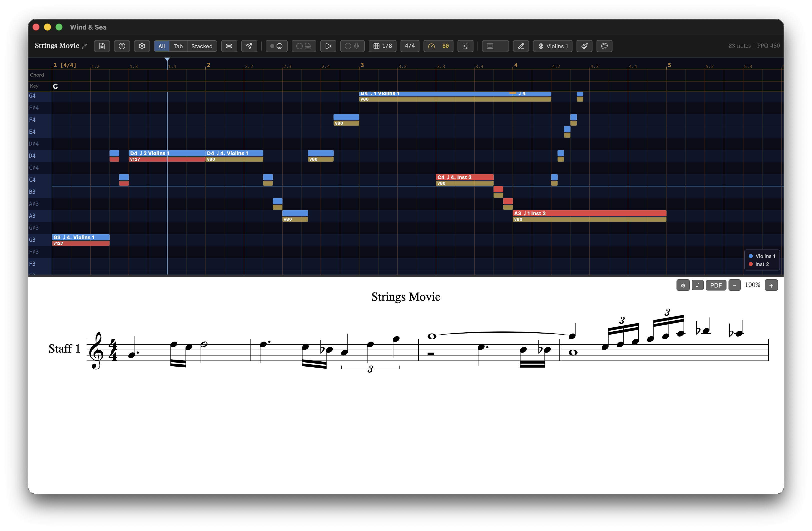Open the Help panel via question mark icon
Image resolution: width=812 pixels, height=531 pixels.
click(122, 46)
